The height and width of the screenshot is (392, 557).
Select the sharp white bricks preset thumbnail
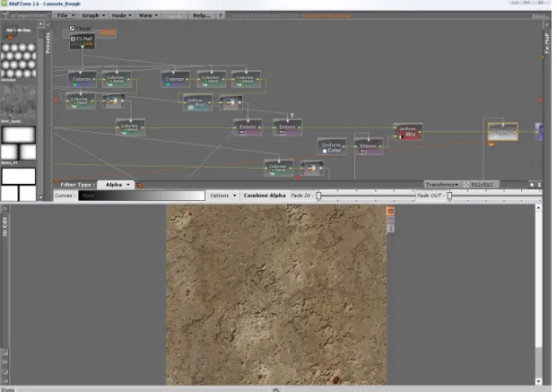pyautogui.click(x=19, y=185)
